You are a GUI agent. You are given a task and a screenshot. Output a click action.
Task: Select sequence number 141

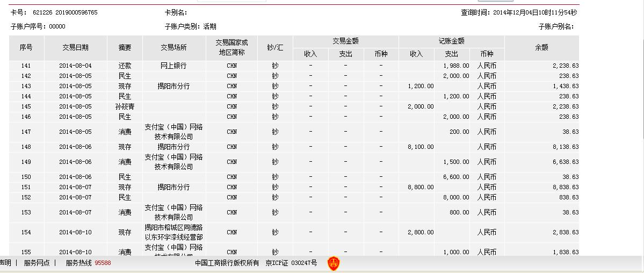[x=26, y=66]
